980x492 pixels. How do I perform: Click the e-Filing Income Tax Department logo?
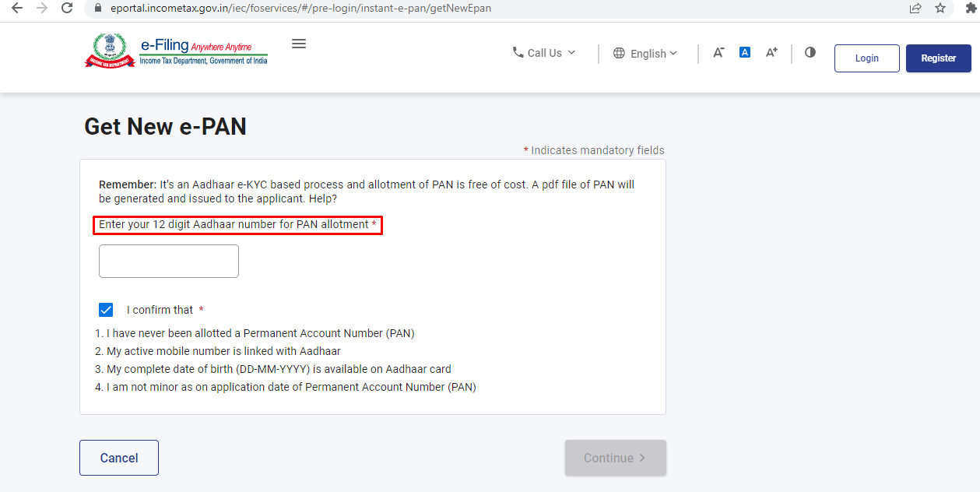click(177, 51)
